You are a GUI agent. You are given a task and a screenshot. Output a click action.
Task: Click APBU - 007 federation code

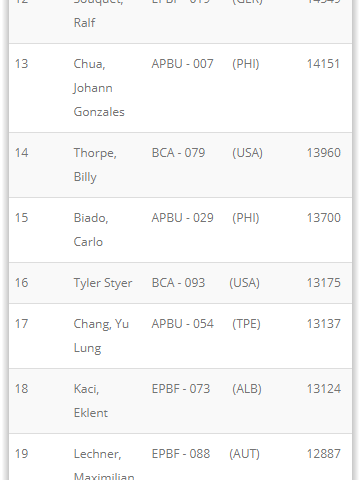tap(182, 64)
